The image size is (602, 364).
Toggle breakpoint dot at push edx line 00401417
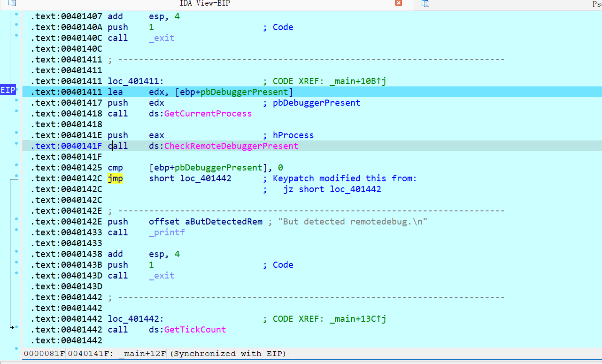point(16,101)
